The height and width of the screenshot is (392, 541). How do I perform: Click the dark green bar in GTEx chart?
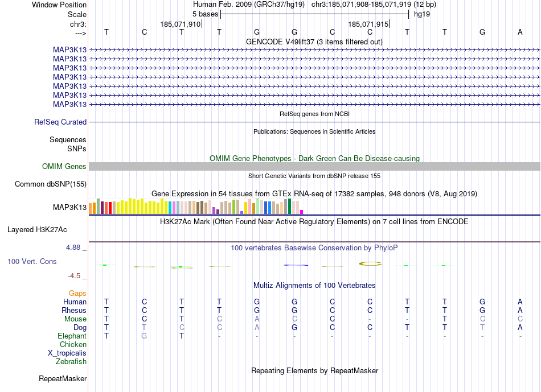pyautogui.click(x=289, y=206)
